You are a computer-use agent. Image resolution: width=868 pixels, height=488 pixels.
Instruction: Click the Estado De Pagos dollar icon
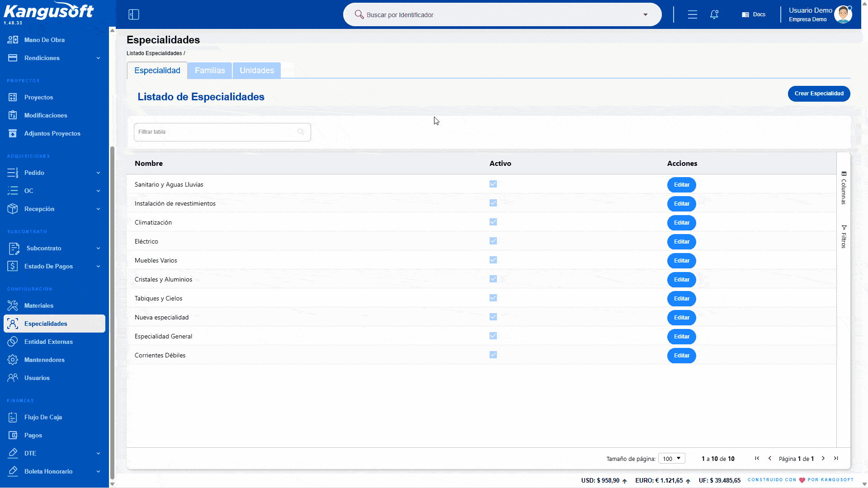pyautogui.click(x=13, y=266)
